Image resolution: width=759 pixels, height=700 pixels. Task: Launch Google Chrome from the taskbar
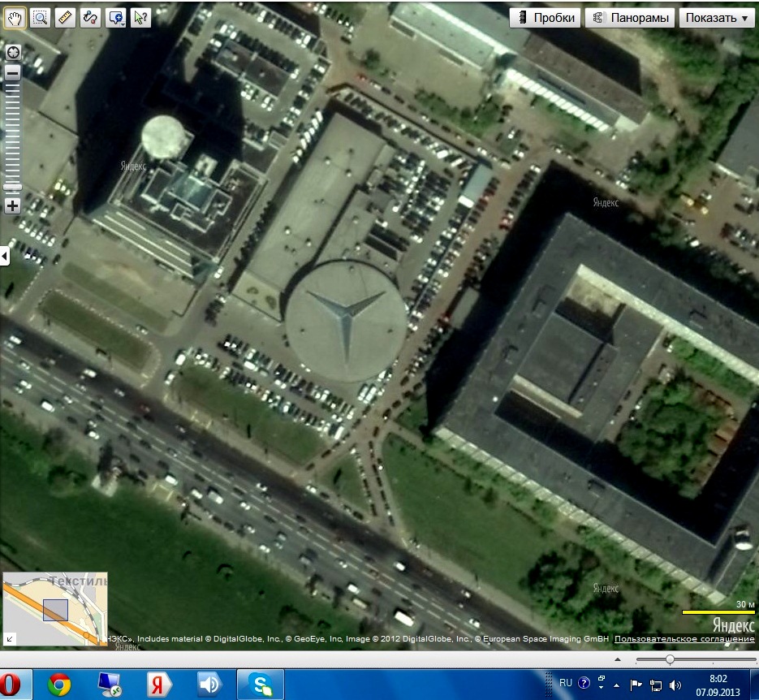tap(59, 685)
